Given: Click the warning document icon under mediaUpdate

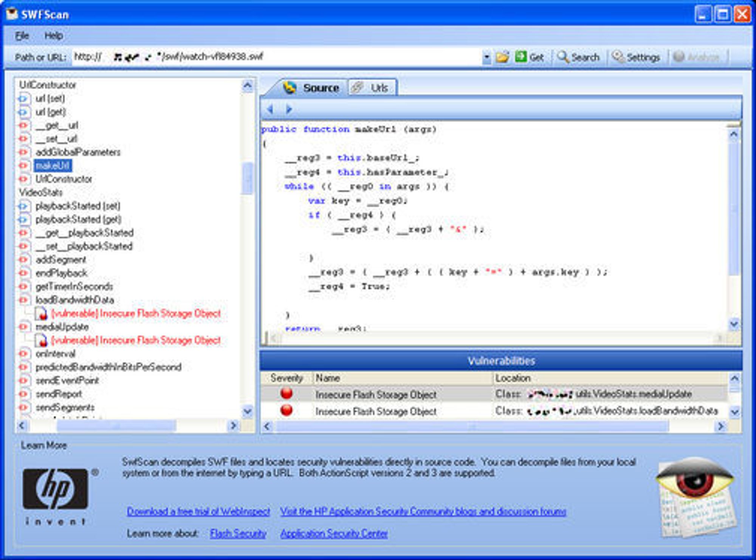Looking at the screenshot, I should click(41, 341).
